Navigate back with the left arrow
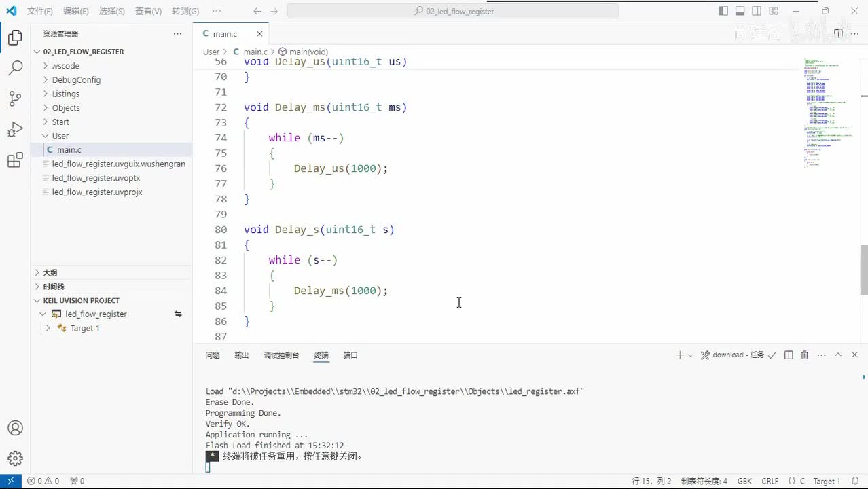The width and height of the screenshot is (868, 489). [x=257, y=11]
